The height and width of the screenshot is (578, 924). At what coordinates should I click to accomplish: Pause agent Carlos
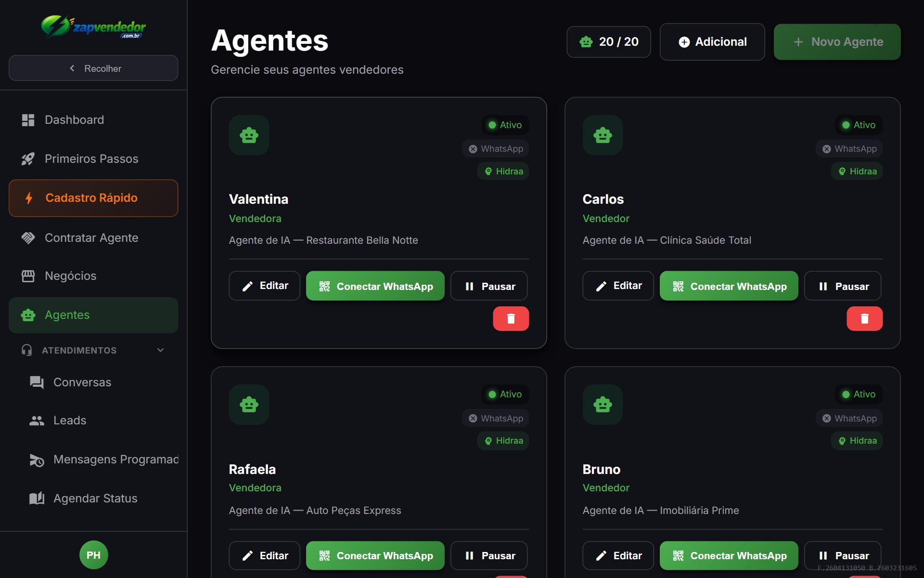pyautogui.click(x=842, y=286)
